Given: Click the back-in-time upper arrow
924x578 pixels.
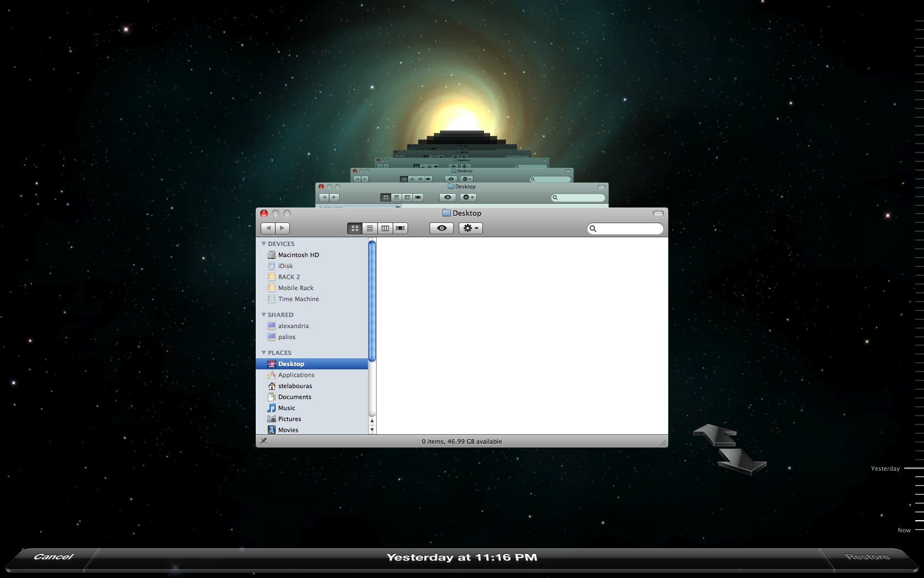Looking at the screenshot, I should 715,434.
